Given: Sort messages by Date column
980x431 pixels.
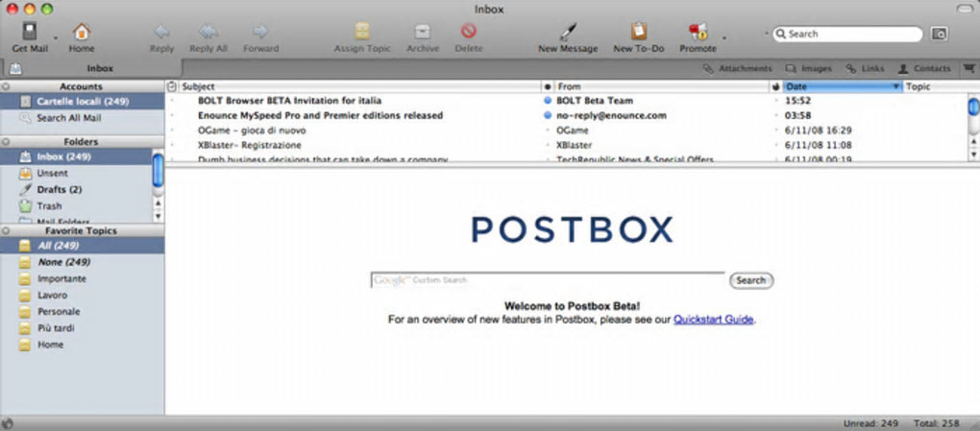Looking at the screenshot, I should pyautogui.click(x=842, y=86).
